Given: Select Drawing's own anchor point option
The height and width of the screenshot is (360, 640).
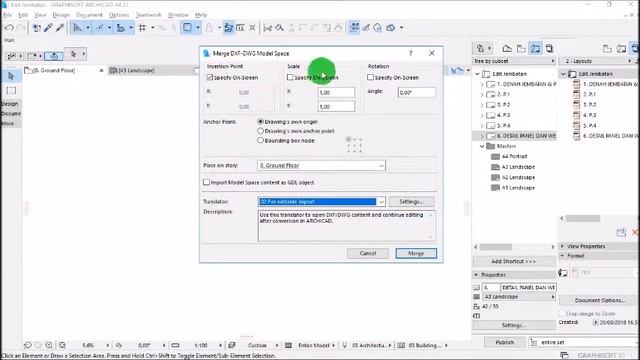Looking at the screenshot, I should click(x=260, y=131).
